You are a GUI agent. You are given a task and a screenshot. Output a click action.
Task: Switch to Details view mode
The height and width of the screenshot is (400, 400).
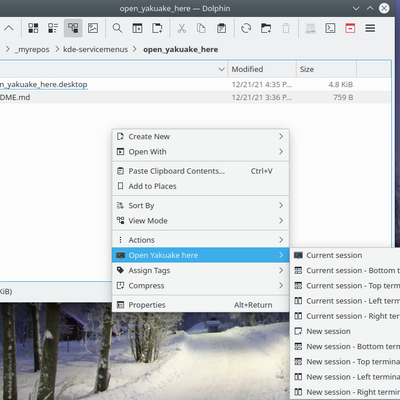tap(73, 28)
